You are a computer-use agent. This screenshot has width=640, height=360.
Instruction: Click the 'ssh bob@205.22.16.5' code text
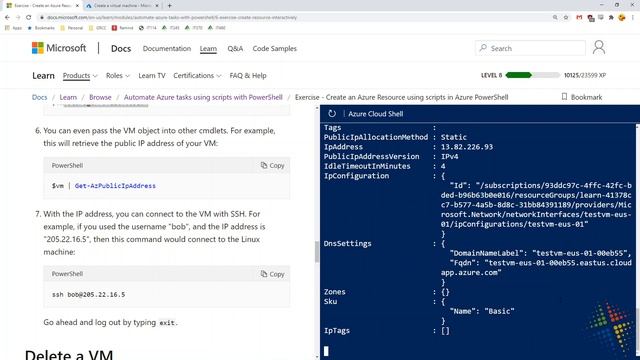pos(89,294)
